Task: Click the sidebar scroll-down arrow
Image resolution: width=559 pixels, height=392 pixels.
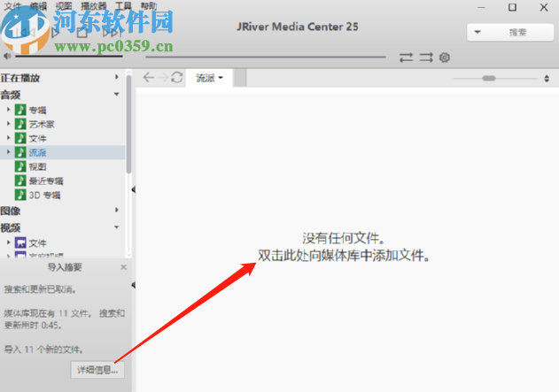Action: 128,255
